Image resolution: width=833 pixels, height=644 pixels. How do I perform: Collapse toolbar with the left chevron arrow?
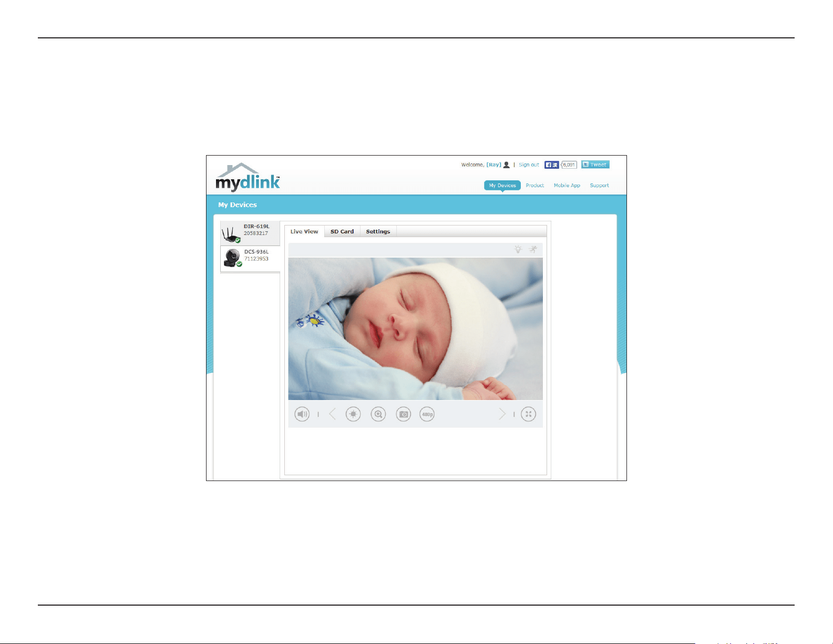coord(332,414)
